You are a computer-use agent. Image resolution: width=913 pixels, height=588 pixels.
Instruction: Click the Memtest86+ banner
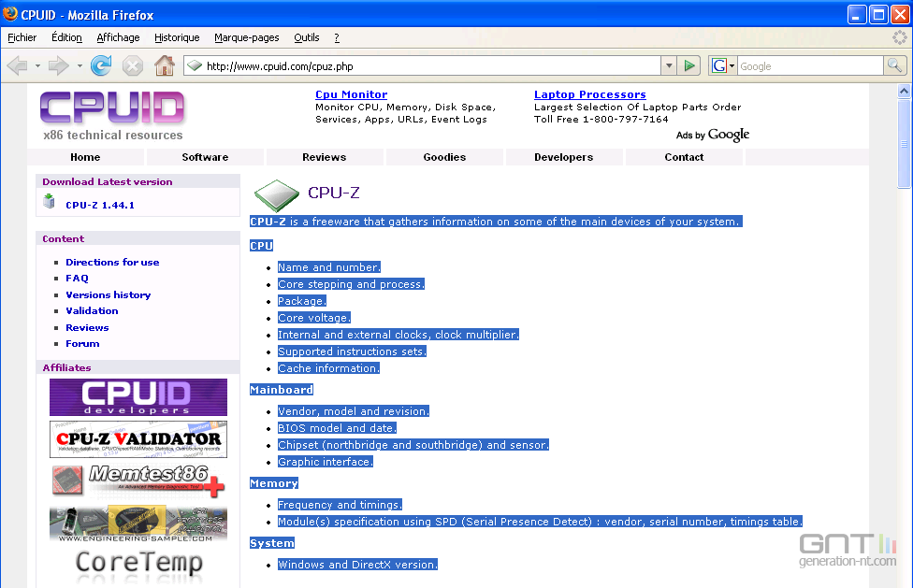[x=138, y=481]
